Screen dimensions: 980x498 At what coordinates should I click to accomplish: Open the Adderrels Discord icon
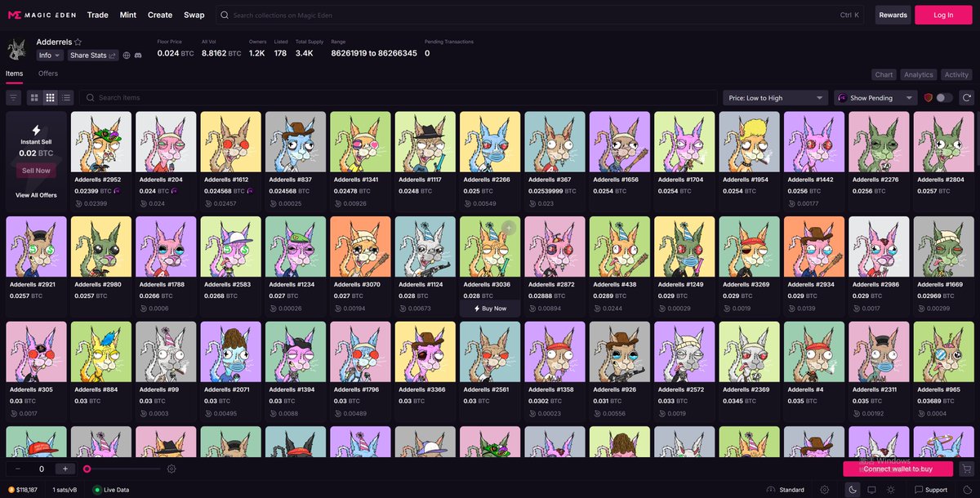[138, 56]
